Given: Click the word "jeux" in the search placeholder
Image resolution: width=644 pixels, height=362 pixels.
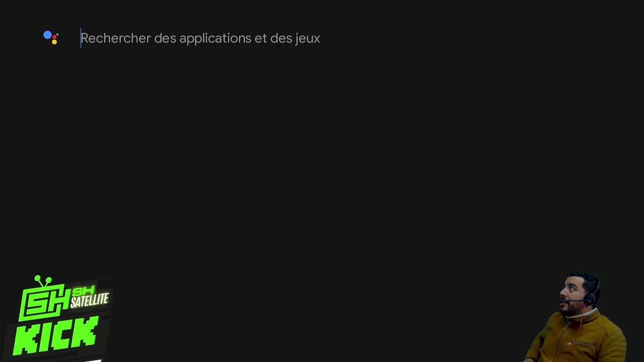Looking at the screenshot, I should (x=307, y=39).
